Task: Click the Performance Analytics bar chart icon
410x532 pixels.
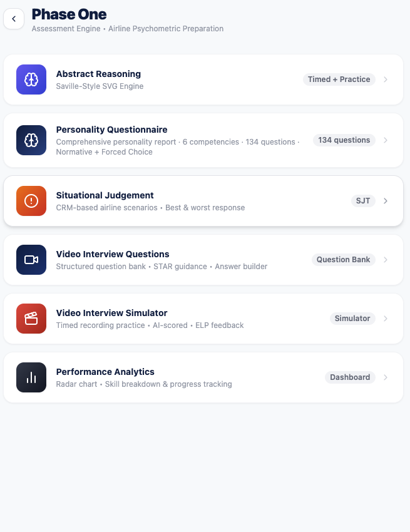Action: pos(31,377)
